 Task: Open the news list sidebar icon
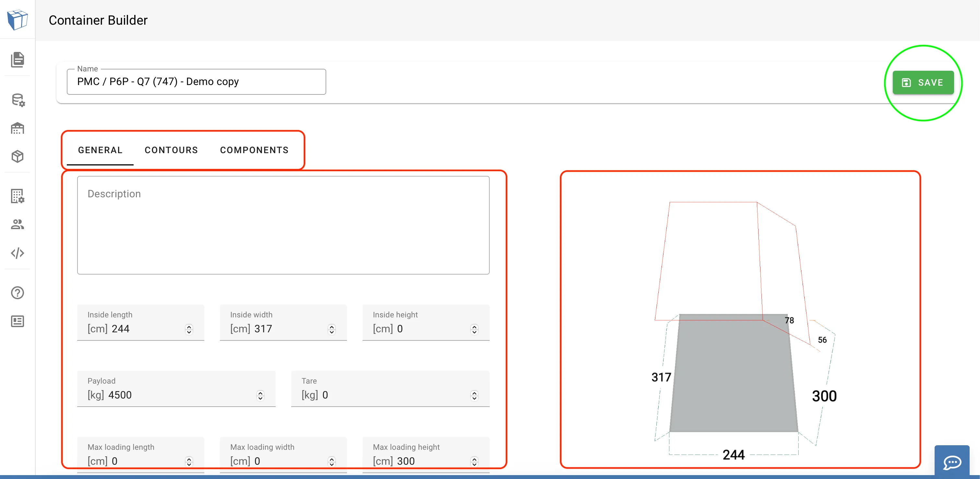(x=18, y=321)
